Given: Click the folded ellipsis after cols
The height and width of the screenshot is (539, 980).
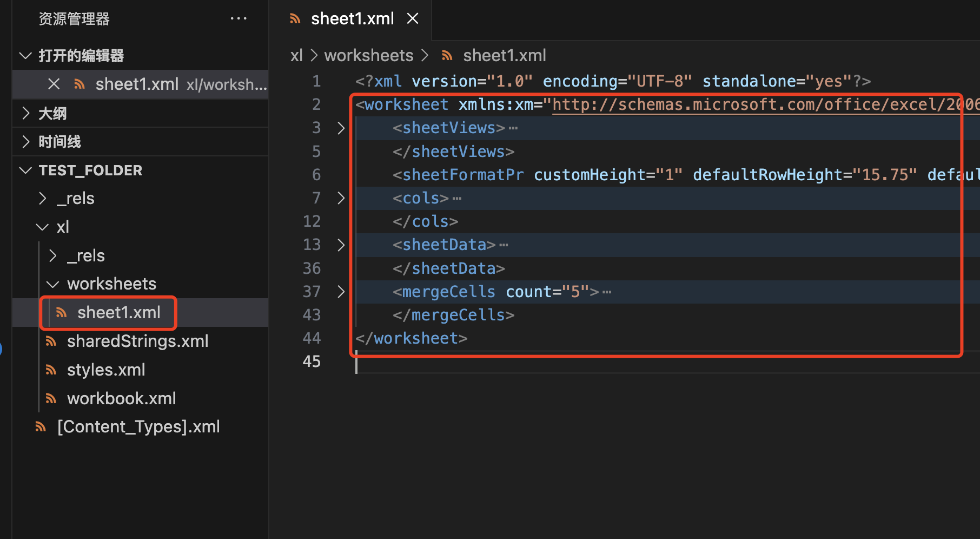Looking at the screenshot, I should click(x=457, y=199).
